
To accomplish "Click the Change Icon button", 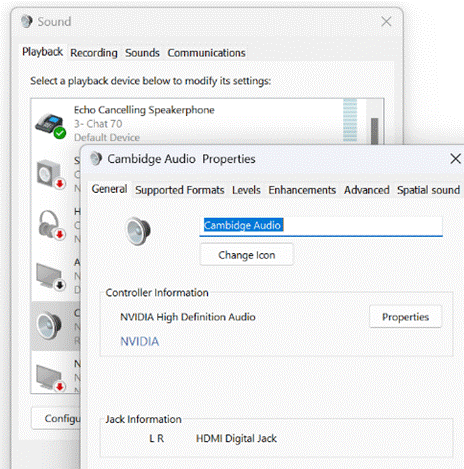I will pyautogui.click(x=247, y=255).
